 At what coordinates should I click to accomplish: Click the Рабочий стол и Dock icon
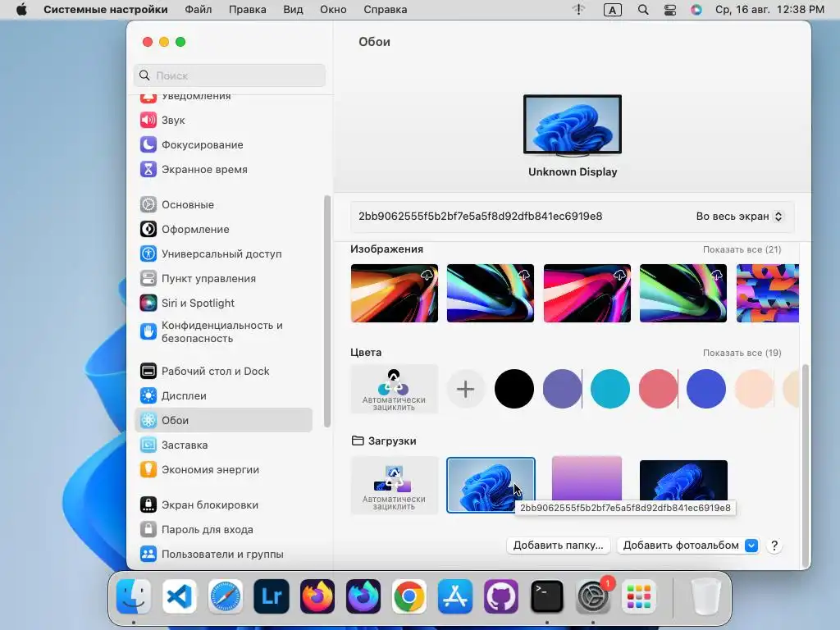tap(148, 371)
